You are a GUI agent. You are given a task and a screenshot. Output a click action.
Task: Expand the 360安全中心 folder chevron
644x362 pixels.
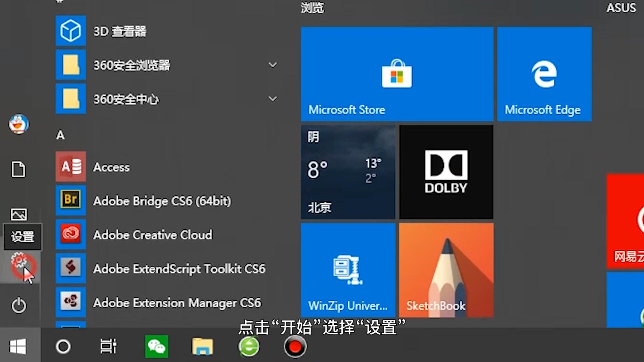pyautogui.click(x=273, y=99)
